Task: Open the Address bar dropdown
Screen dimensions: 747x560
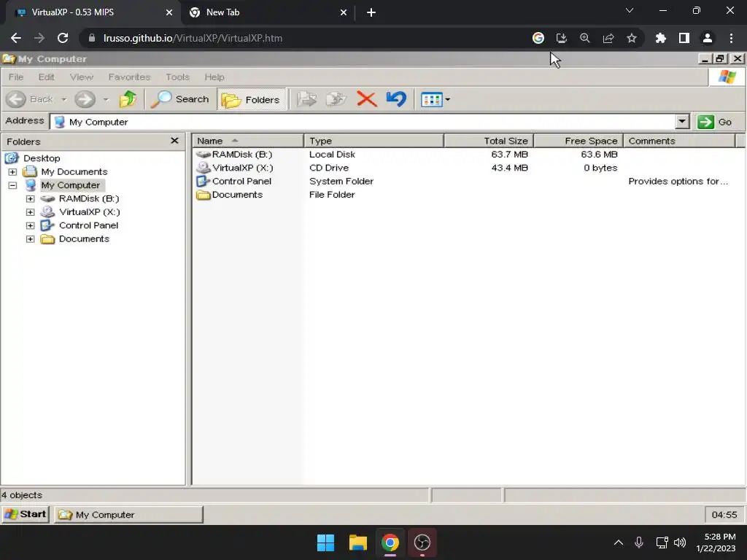Action: [x=682, y=122]
